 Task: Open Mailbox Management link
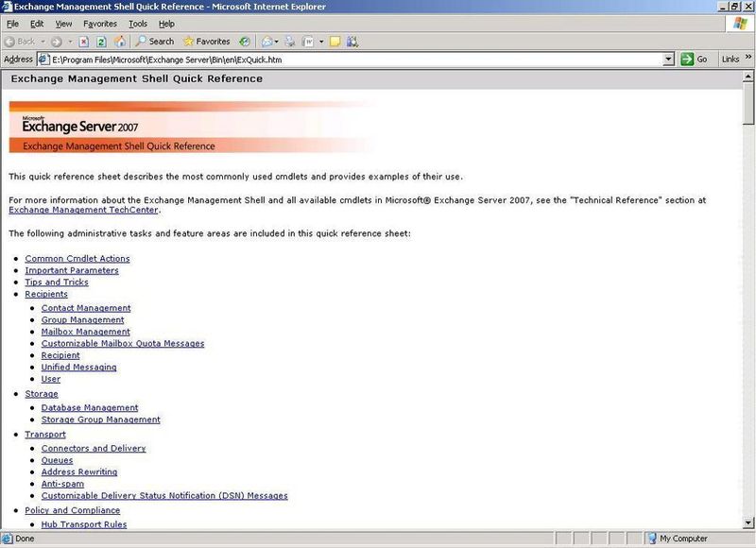tap(86, 332)
